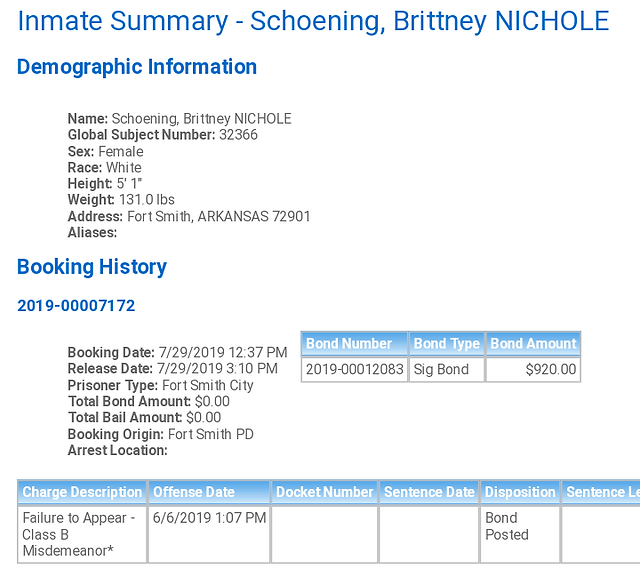Open booking number 2019-00007172
640x577 pixels.
76,306
